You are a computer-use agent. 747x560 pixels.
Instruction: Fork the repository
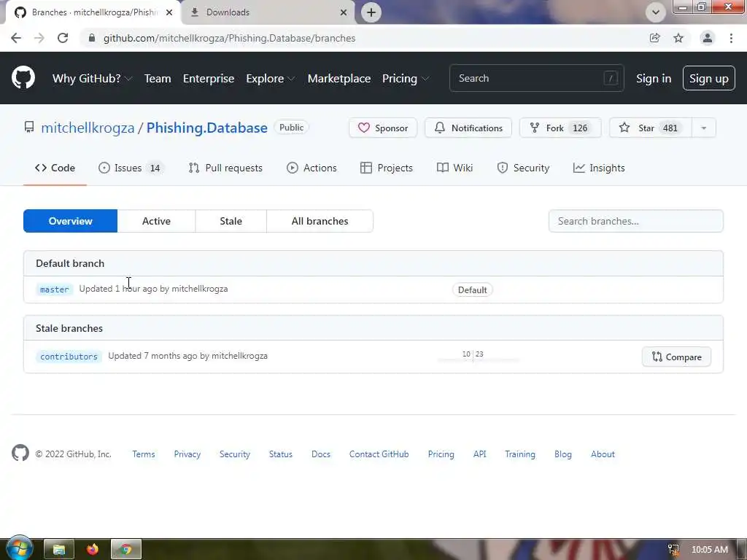click(x=560, y=128)
